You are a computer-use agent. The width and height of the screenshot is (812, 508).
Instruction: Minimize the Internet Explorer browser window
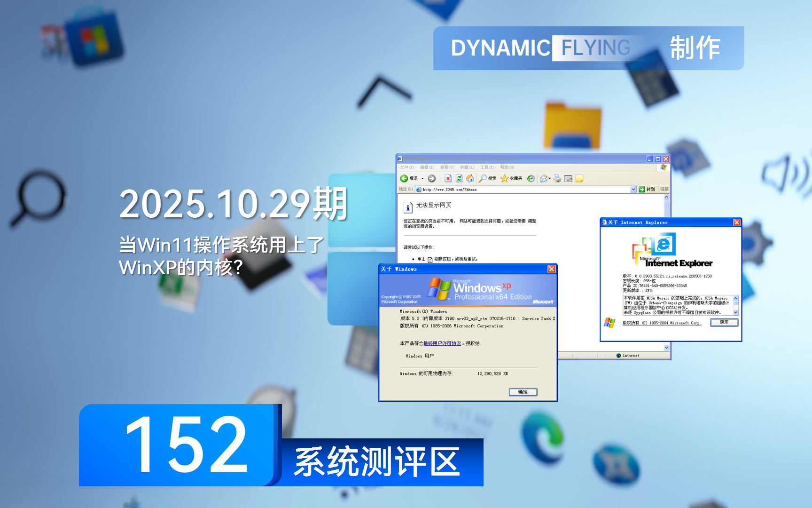[x=650, y=159]
